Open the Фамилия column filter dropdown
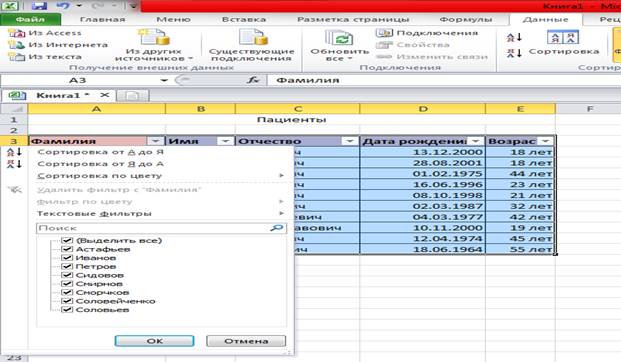This screenshot has height=362, width=621. [155, 141]
